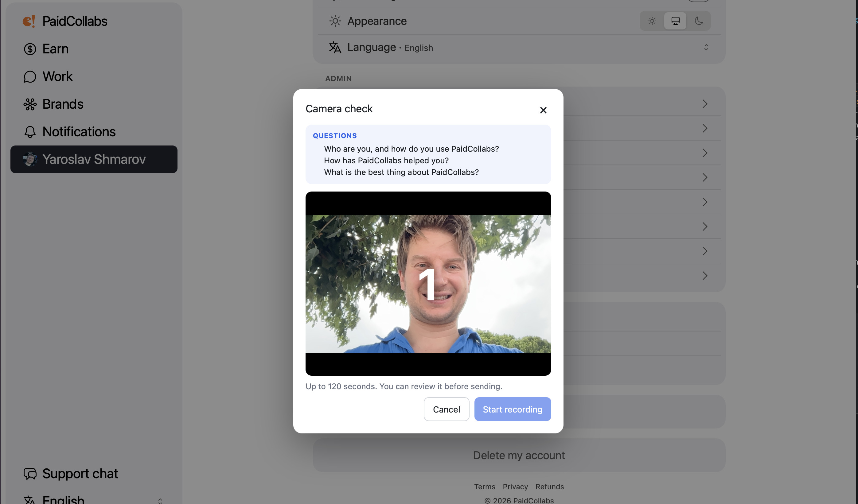Go to the Brands page
The image size is (858, 504).
click(94, 104)
